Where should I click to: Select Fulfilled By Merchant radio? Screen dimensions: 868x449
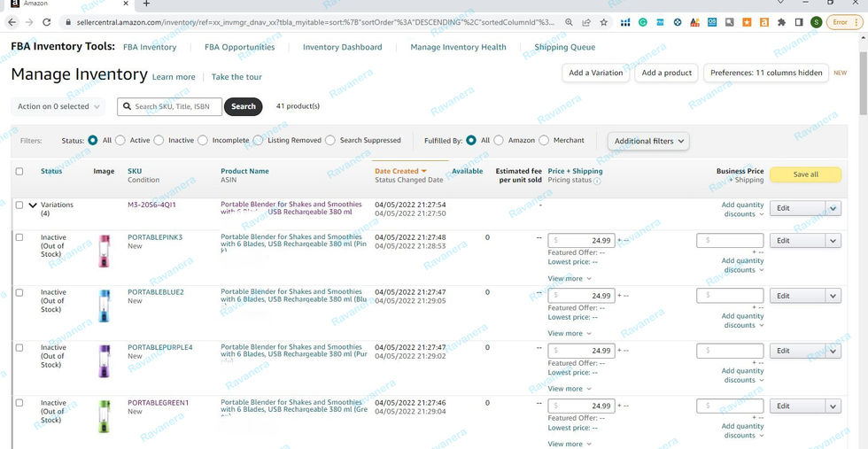[544, 141]
